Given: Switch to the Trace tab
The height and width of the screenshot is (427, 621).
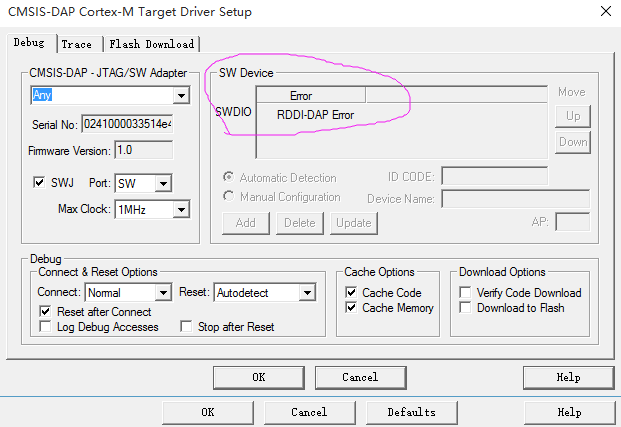Looking at the screenshot, I should [77, 44].
